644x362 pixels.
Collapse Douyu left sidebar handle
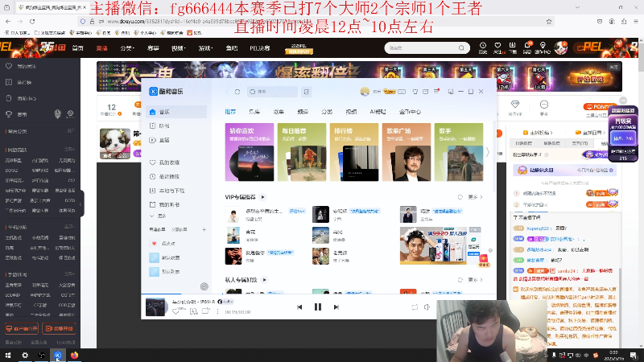[x=81, y=204]
